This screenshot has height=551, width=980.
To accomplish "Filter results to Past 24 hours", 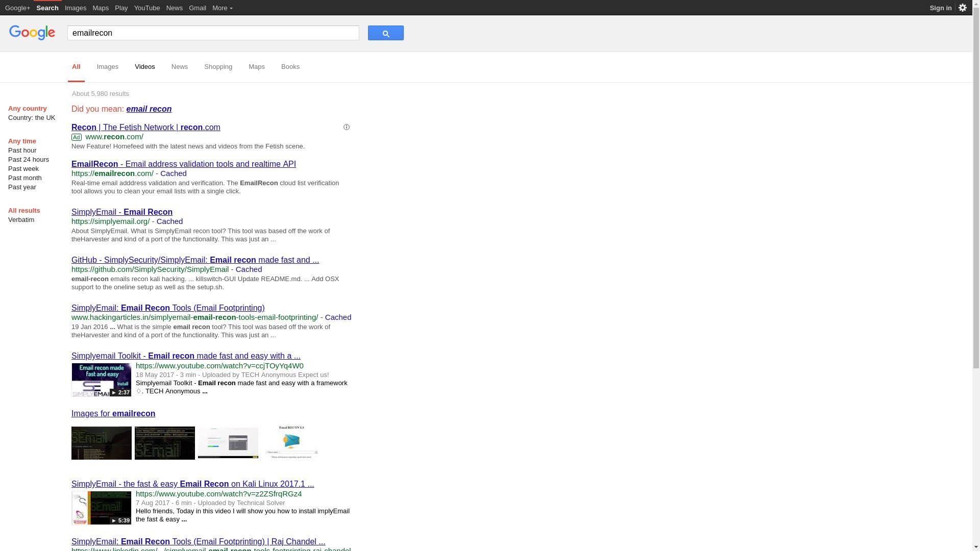I will pos(29,160).
